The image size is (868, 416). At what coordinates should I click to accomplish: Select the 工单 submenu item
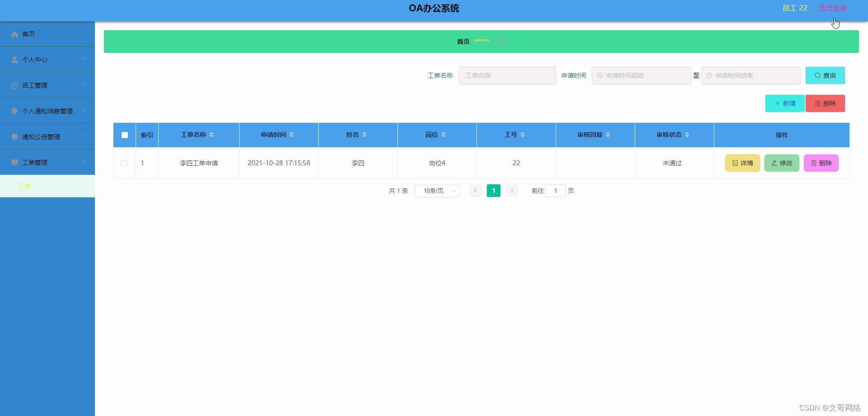click(24, 186)
